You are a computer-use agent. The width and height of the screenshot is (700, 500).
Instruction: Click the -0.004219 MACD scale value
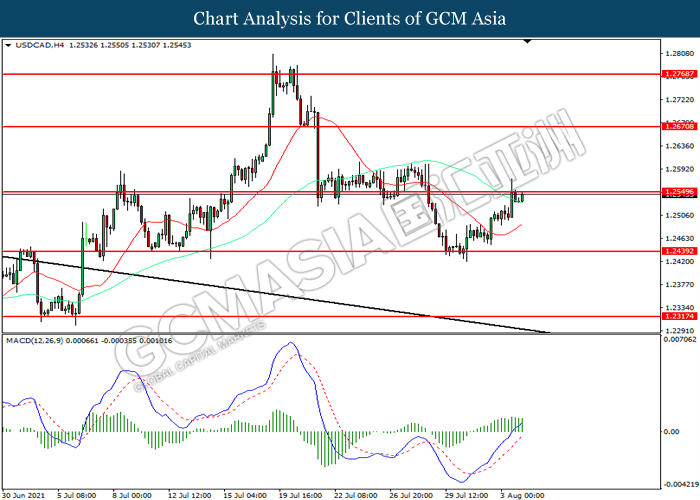[x=680, y=485]
